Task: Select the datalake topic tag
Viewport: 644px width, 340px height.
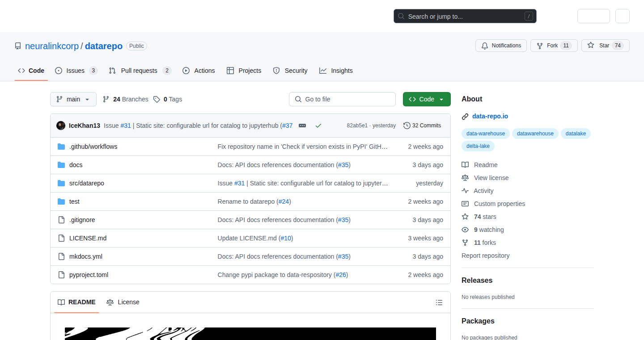Action: 576,134
